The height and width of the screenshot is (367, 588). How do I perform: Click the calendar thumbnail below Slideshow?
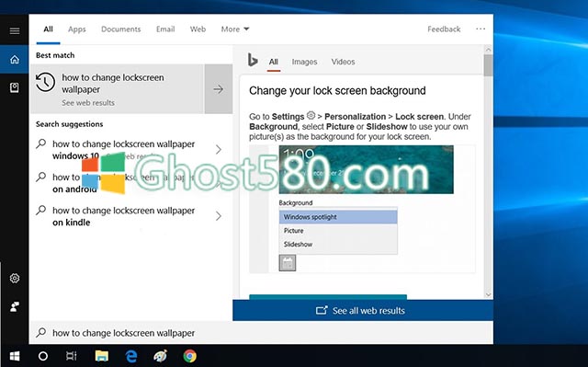pyautogui.click(x=288, y=263)
